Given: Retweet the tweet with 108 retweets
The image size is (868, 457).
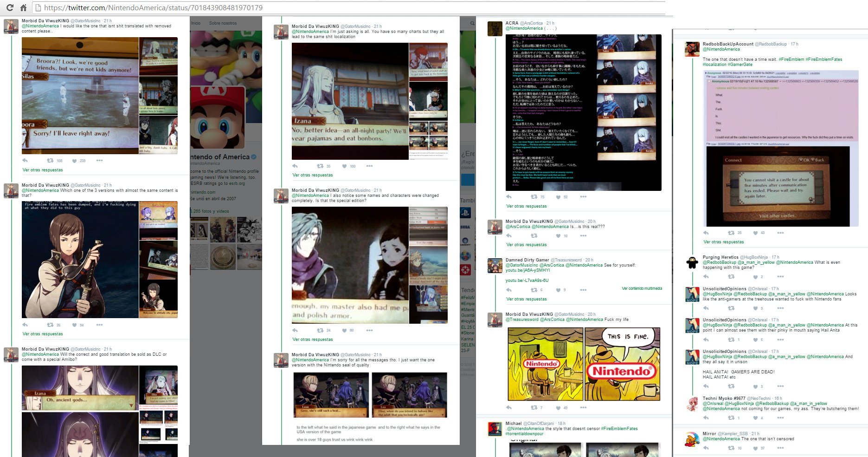Looking at the screenshot, I should [x=50, y=161].
